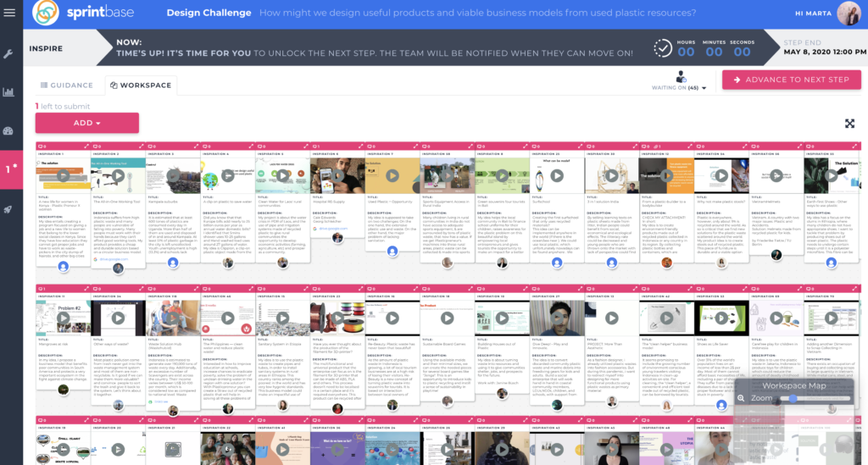Screen dimensions: 868x465
Task: Click 'Green souvenirs four tourists in Bali' title
Action: (x=498, y=203)
